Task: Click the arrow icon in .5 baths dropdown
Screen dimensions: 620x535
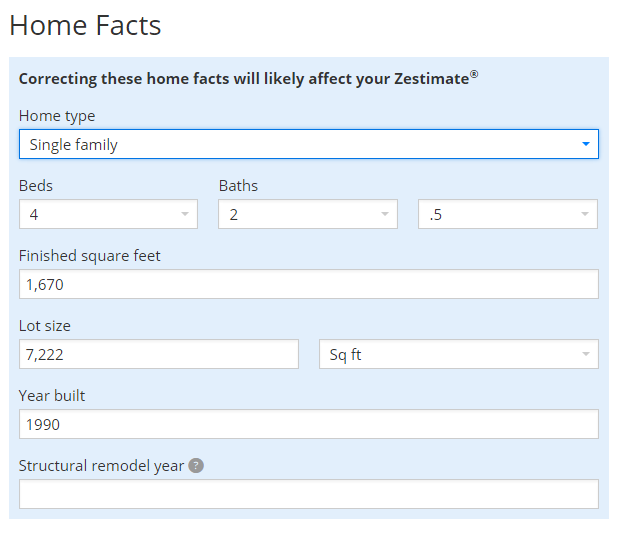Action: (585, 214)
